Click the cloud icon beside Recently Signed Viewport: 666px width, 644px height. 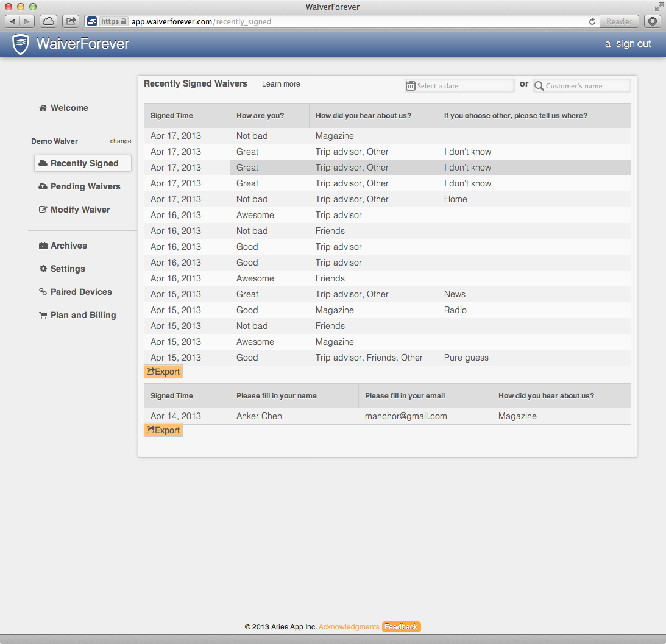click(x=43, y=163)
